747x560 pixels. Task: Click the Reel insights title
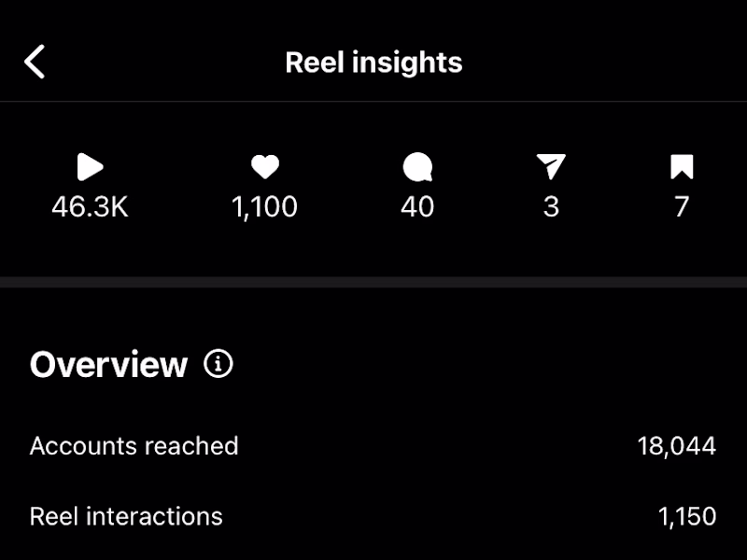coord(373,63)
